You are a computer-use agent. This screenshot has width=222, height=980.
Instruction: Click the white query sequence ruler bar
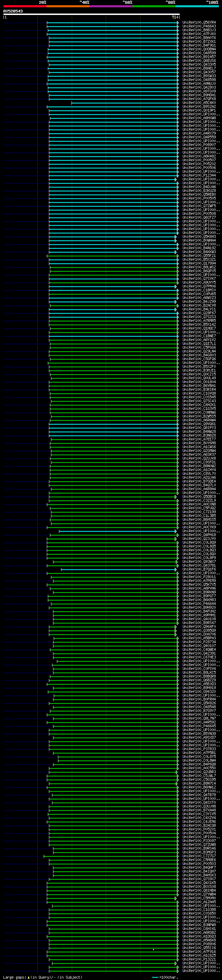coord(92,15)
